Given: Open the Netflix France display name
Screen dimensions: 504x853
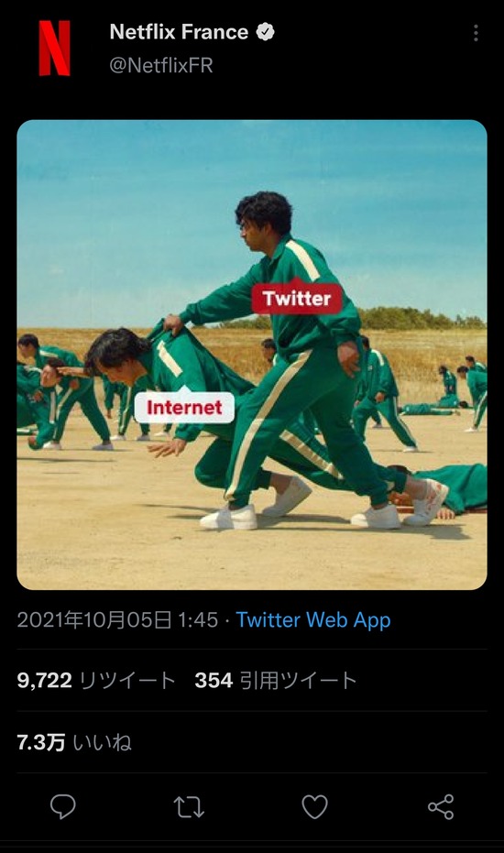Looking at the screenshot, I should 179,32.
